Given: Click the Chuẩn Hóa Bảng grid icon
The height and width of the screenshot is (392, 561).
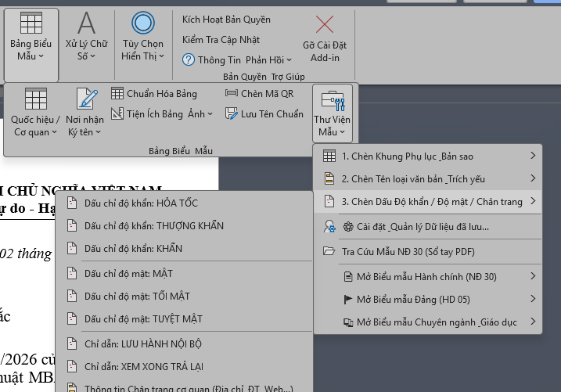Looking at the screenshot, I should 117,93.
